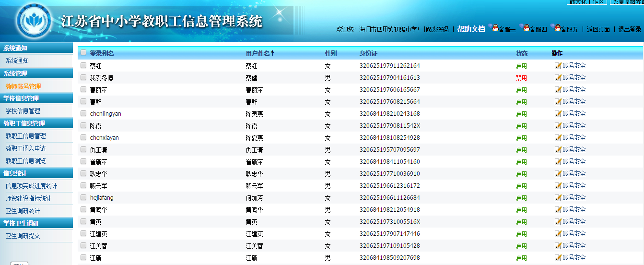
Task: Click 退出登录 to log out
Action: tap(630, 29)
